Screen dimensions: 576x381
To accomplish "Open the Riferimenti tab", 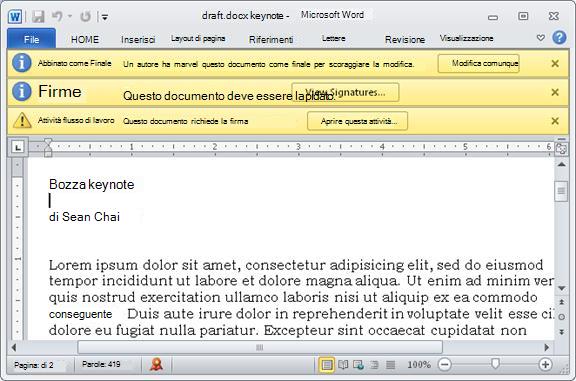I will pyautogui.click(x=271, y=40).
